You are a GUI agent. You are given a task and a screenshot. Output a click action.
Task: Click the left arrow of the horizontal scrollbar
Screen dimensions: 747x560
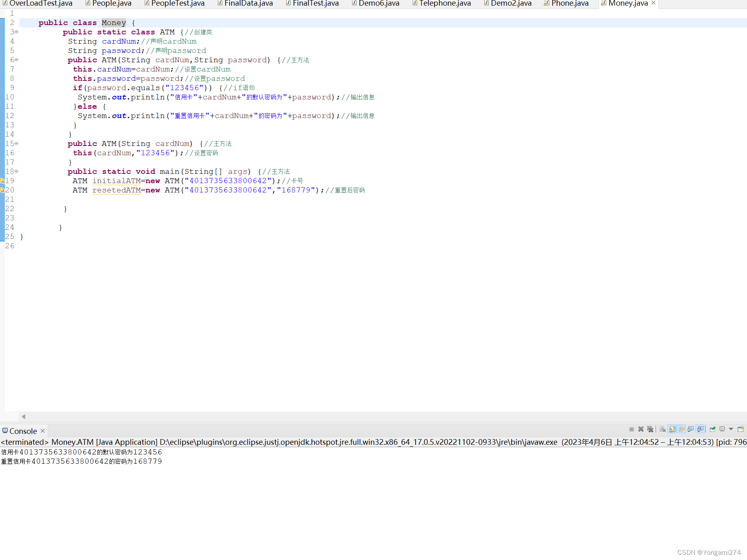pyautogui.click(x=23, y=416)
